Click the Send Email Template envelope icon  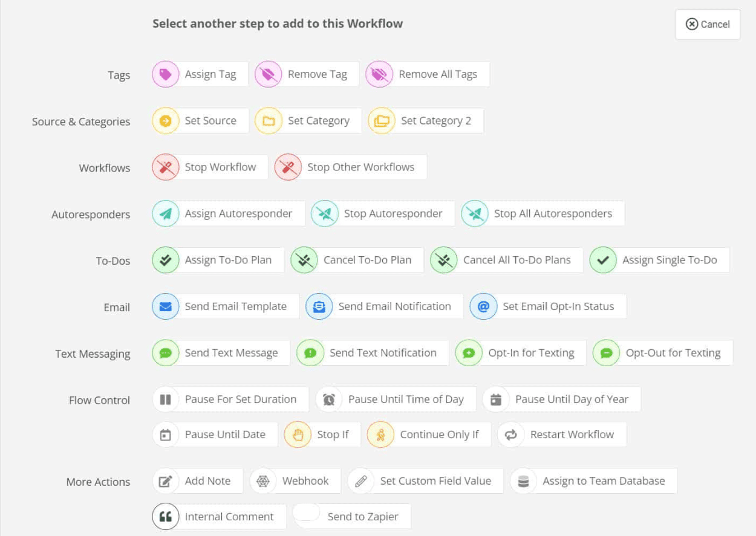(x=165, y=307)
